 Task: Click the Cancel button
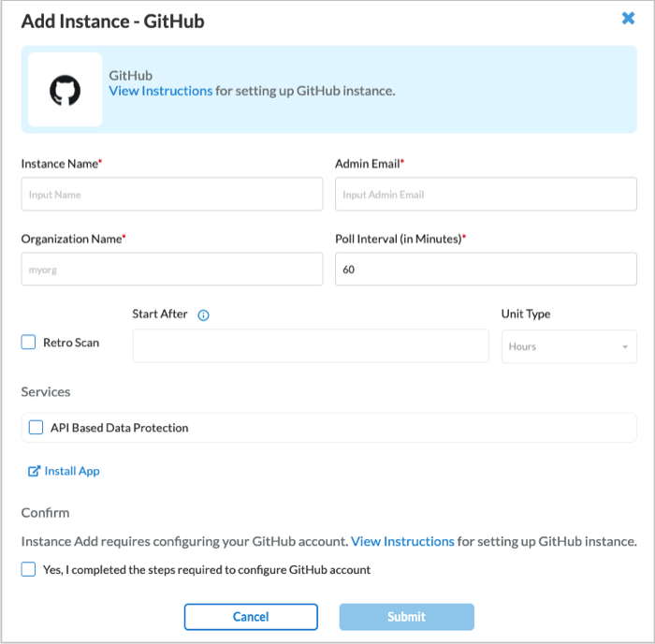[251, 617]
